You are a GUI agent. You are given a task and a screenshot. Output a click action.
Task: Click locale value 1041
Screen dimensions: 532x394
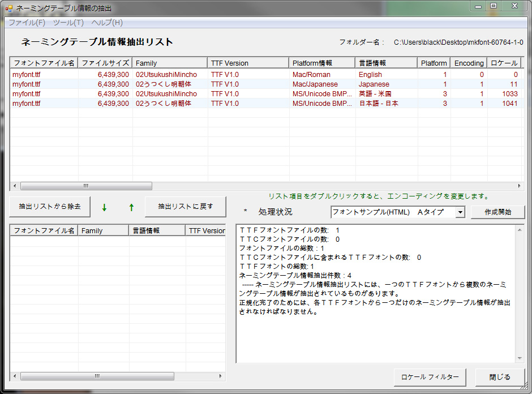pyautogui.click(x=510, y=104)
